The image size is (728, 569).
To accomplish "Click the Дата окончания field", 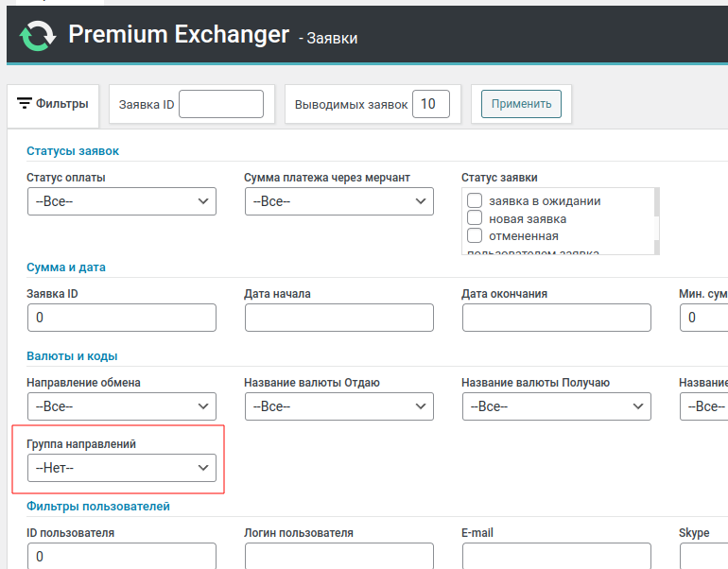I will pyautogui.click(x=556, y=318).
